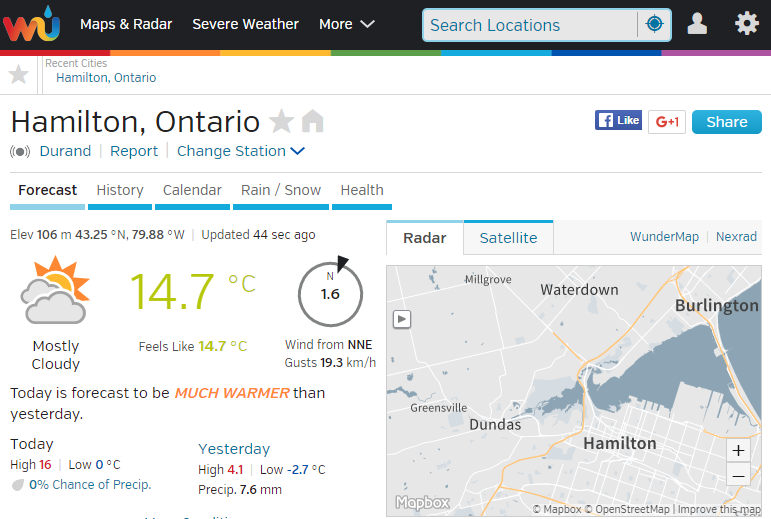
Task: Switch to the Satellite map tab
Action: (508, 238)
